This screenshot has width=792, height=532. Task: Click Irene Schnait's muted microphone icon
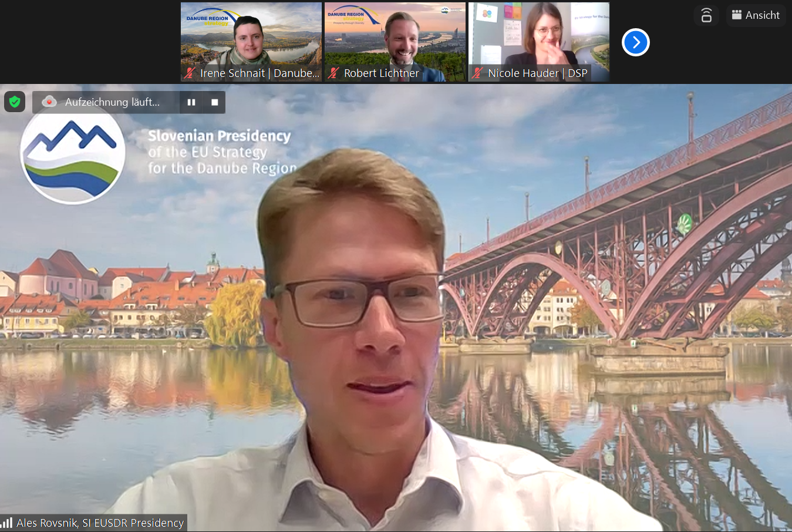tap(190, 73)
